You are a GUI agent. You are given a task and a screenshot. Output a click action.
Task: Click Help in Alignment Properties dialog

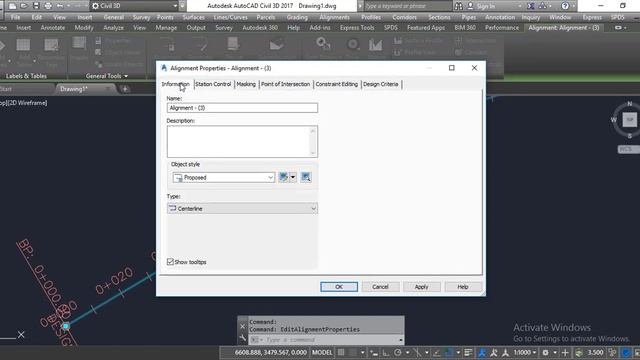coord(463,287)
